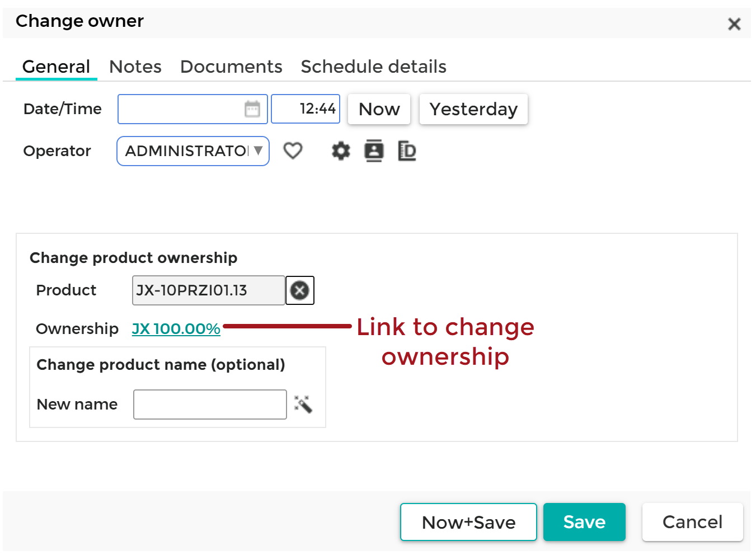756x555 pixels.
Task: Close the Change owner dialog
Action: [734, 23]
